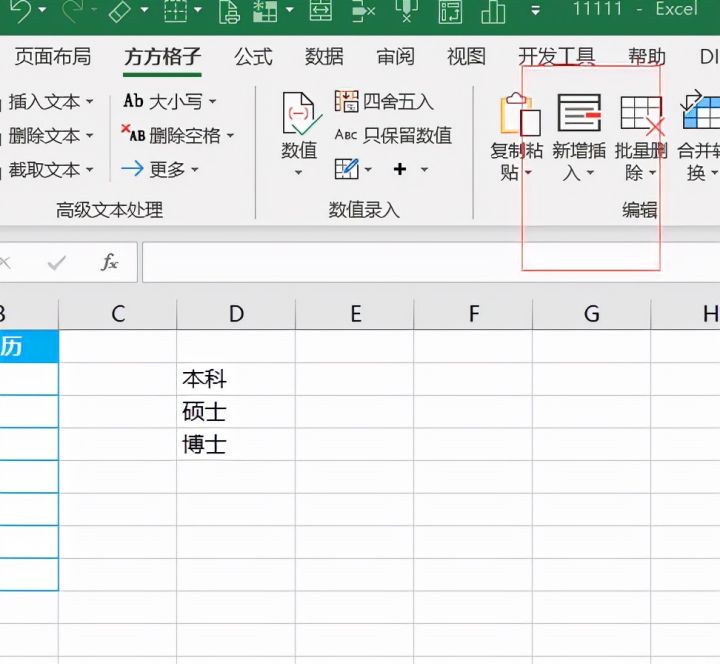Select column G header

pos(591,314)
